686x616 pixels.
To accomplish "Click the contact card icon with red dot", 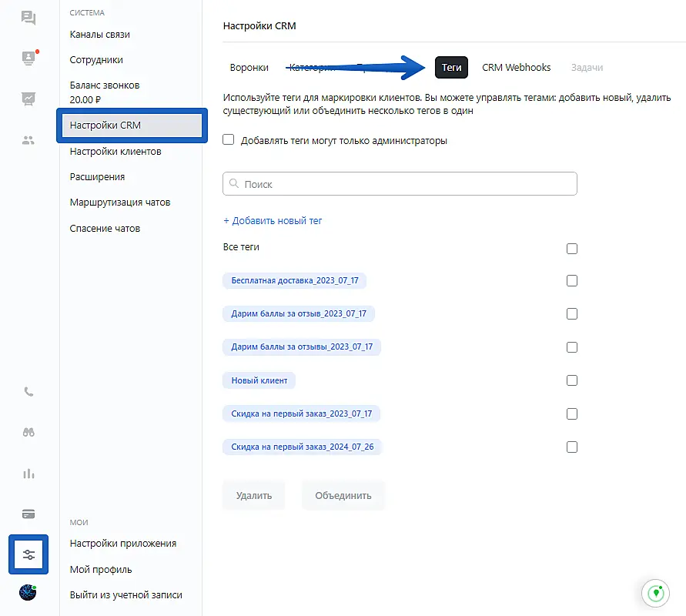I will coord(28,58).
